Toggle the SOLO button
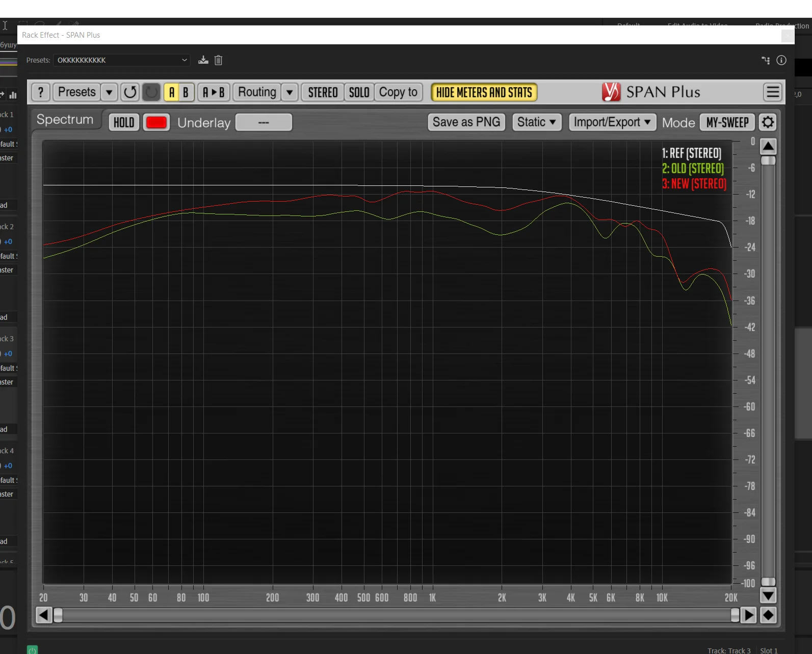812x654 pixels. 359,92
